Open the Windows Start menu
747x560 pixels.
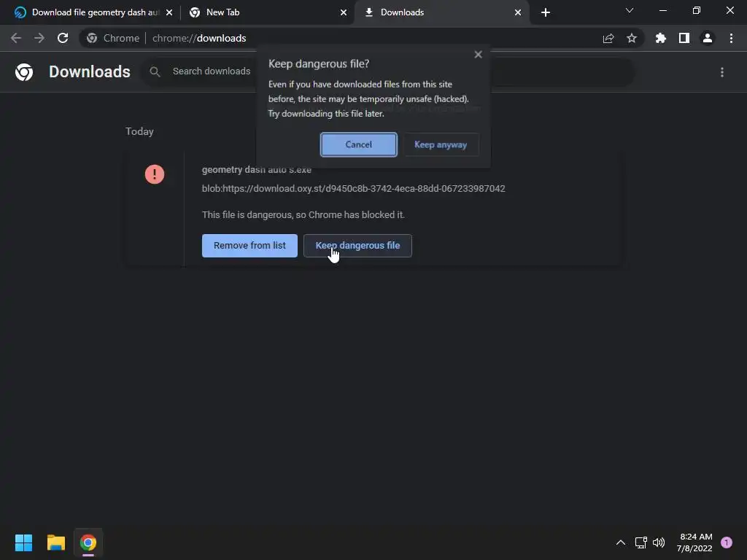[x=23, y=542]
